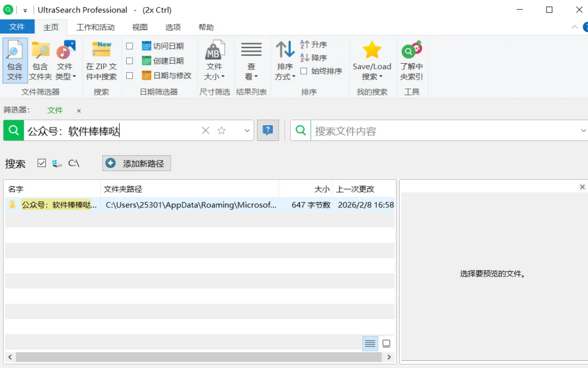Open the File (文件) menu tab
The width and height of the screenshot is (588, 368).
(x=17, y=27)
